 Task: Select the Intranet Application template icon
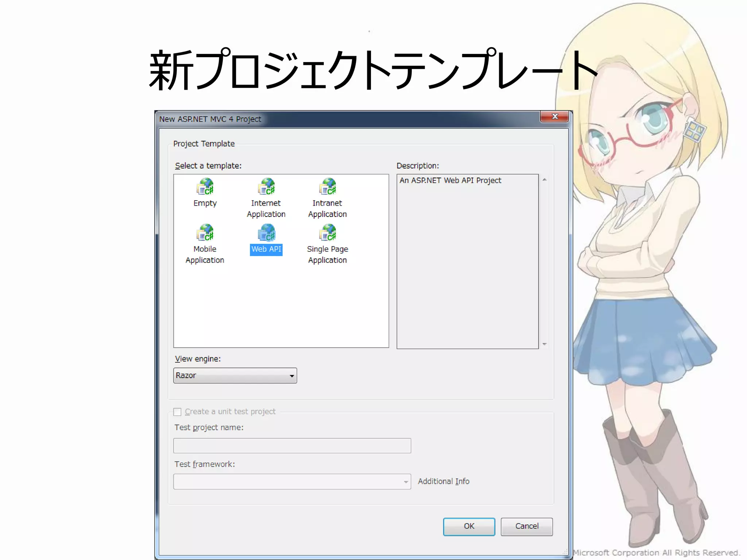(328, 187)
